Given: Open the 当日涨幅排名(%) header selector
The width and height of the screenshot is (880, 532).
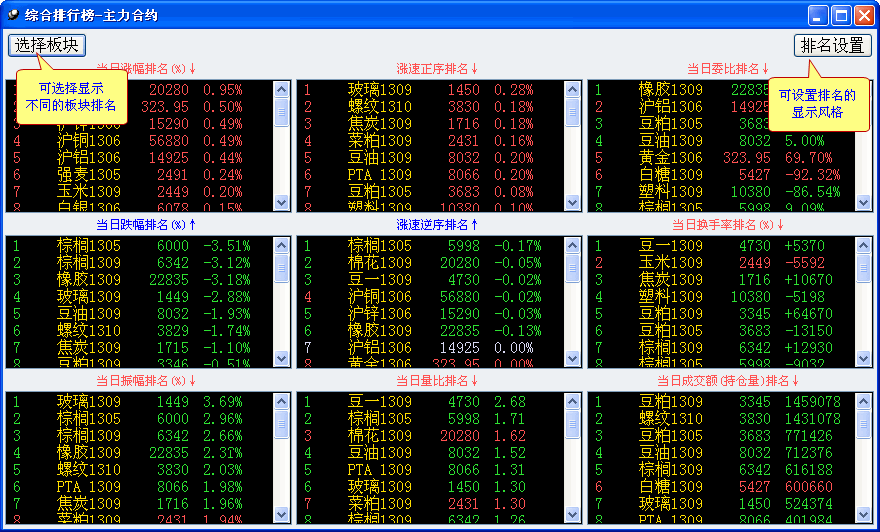Looking at the screenshot, I should pos(146,69).
